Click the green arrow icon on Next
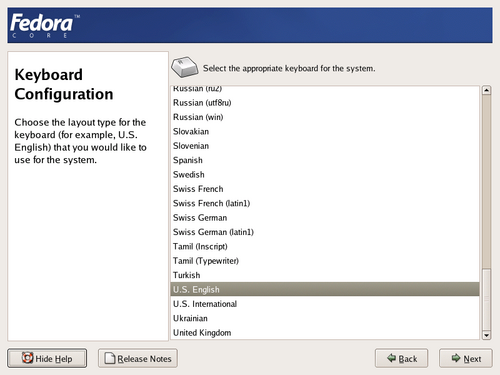Screen dimensions: 500x375 (456, 358)
